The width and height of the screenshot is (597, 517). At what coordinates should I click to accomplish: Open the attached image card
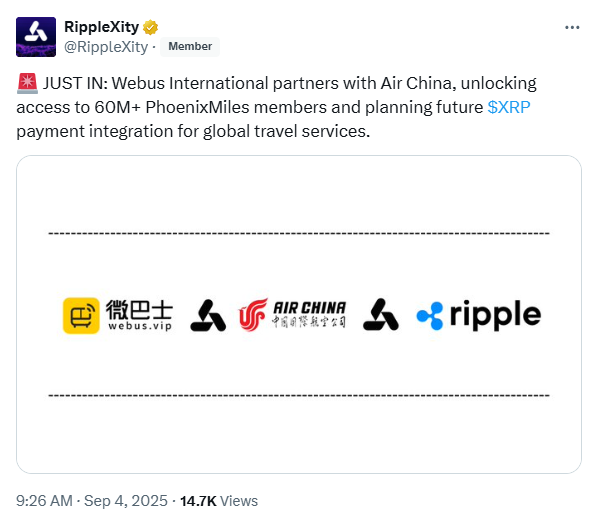click(299, 314)
